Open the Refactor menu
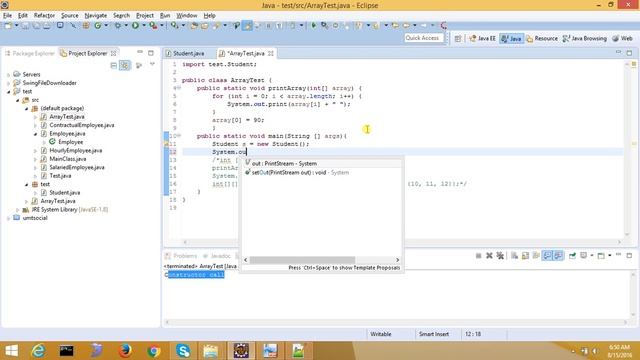The height and width of the screenshot is (360, 640). click(x=44, y=16)
